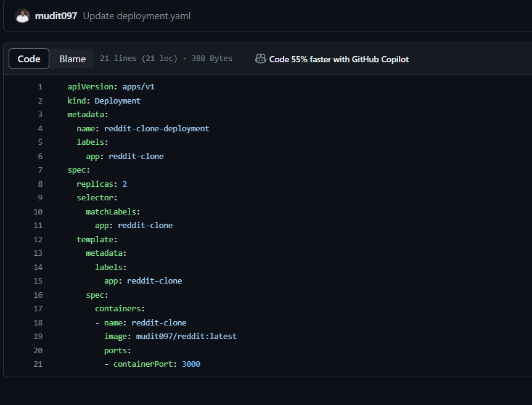Click the top-level "metadata:" key on line 3
532x405 pixels.
pos(88,114)
